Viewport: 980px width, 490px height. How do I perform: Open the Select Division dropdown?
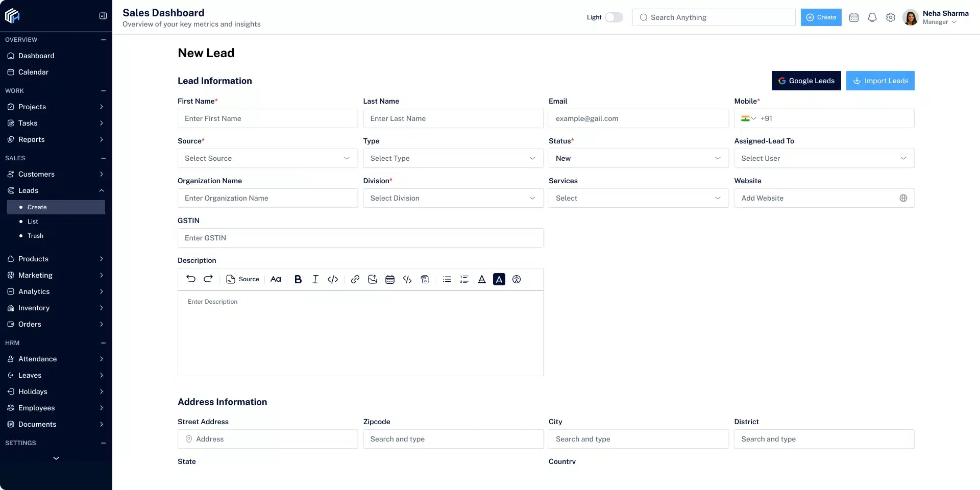tap(453, 198)
